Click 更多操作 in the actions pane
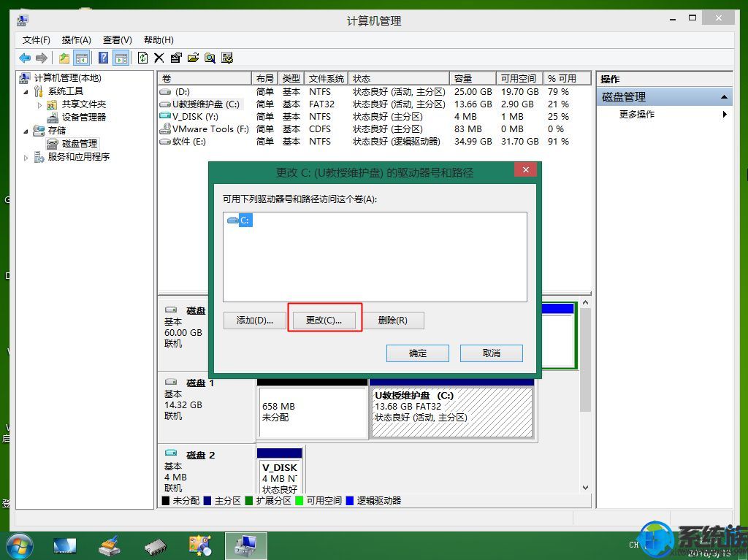Viewport: 748px width, 560px height. (x=637, y=115)
